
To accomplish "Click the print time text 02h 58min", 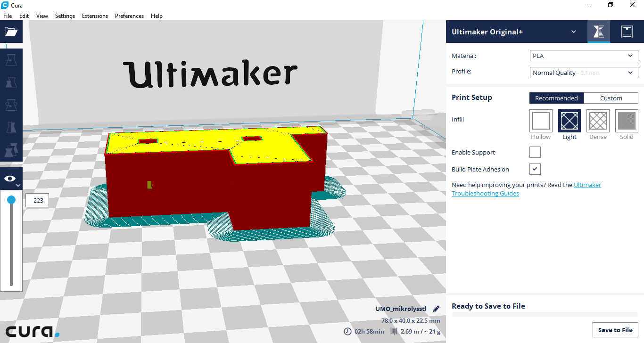I will 369,331.
